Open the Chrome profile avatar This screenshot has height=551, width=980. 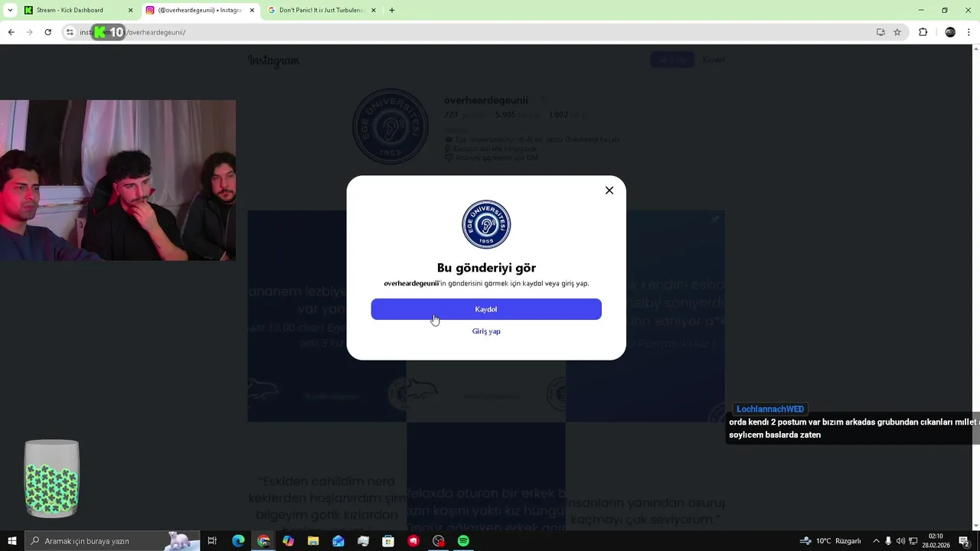coord(950,32)
